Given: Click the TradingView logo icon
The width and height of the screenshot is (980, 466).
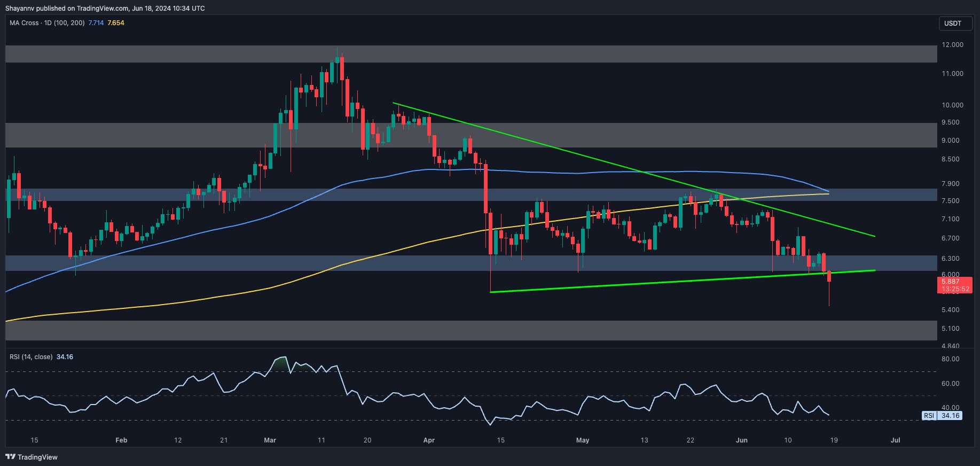Looking at the screenshot, I should [x=10, y=457].
